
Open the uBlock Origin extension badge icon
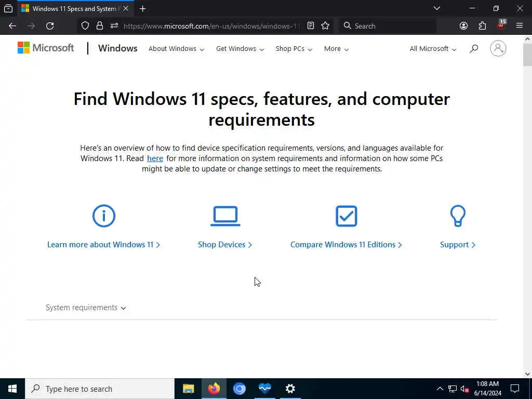(501, 25)
